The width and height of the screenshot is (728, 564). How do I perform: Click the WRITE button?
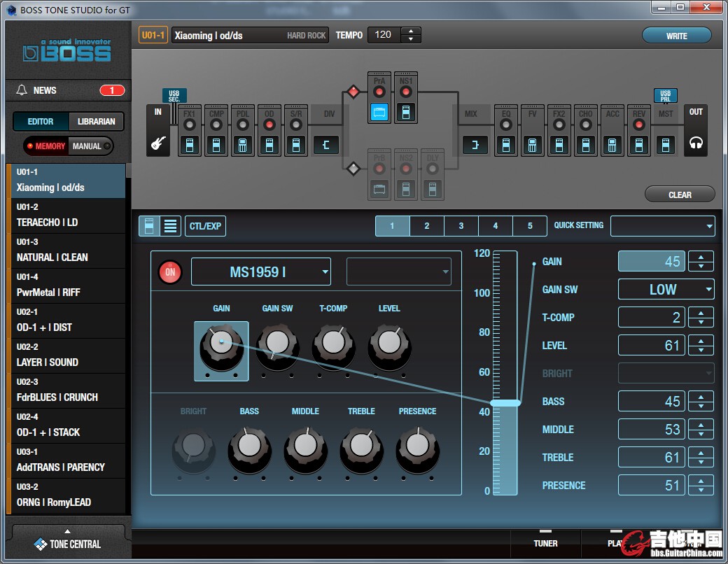(676, 36)
